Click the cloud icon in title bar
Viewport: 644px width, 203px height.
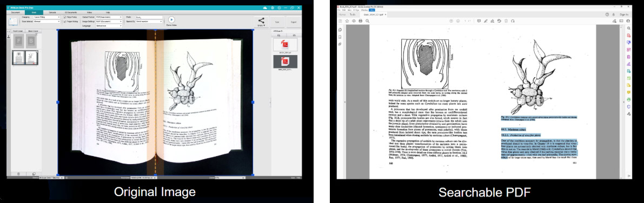tap(265, 8)
